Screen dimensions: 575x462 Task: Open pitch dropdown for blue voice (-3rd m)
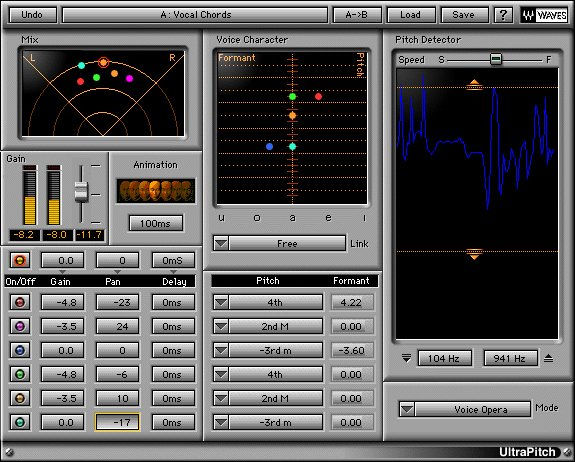coord(221,351)
